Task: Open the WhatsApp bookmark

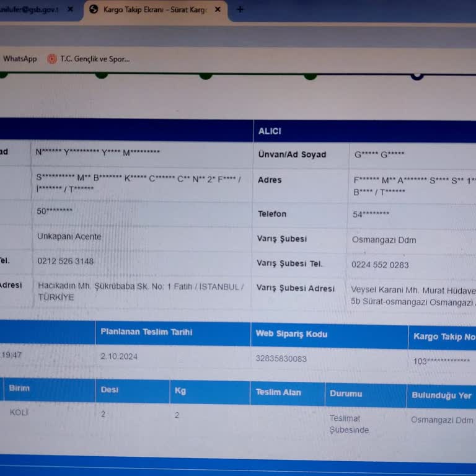Action: (20, 59)
